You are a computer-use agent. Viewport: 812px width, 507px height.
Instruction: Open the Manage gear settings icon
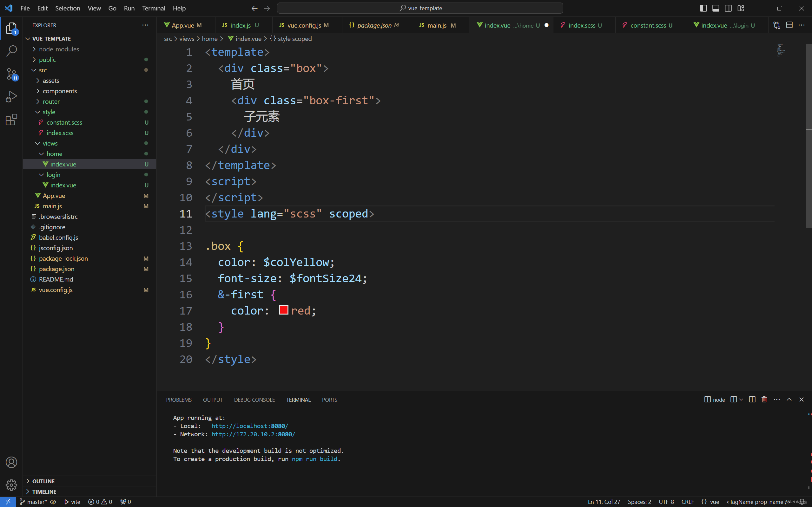tap(11, 485)
